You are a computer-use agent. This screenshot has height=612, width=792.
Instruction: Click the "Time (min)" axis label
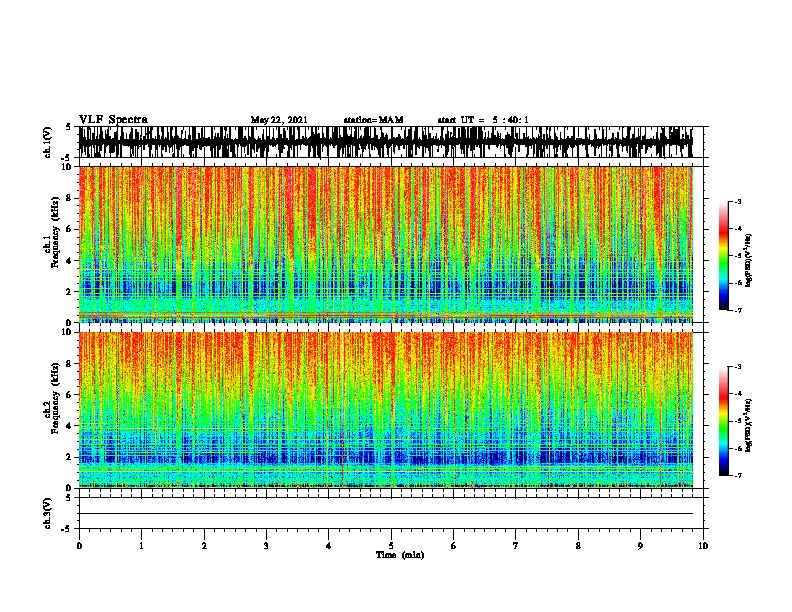pyautogui.click(x=400, y=555)
